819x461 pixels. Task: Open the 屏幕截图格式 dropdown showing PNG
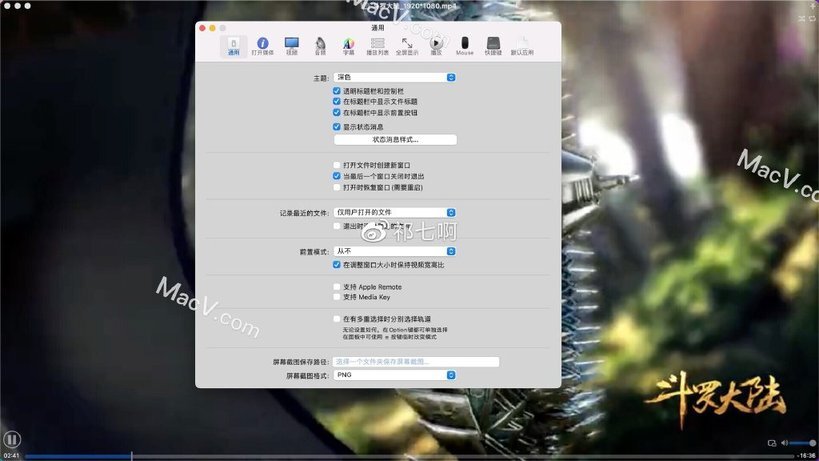tap(394, 375)
